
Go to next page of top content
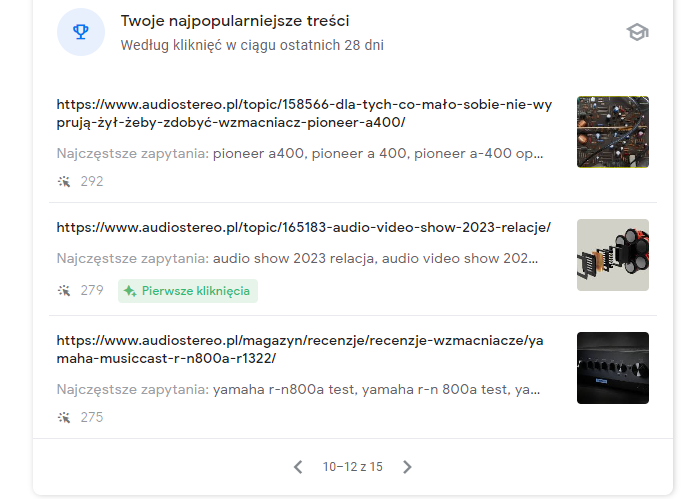point(407,467)
